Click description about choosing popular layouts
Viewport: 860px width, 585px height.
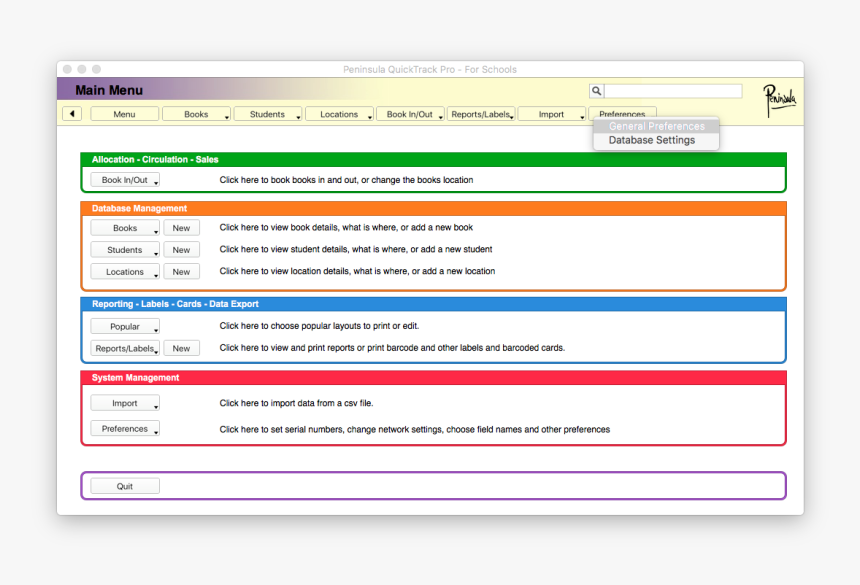point(319,326)
